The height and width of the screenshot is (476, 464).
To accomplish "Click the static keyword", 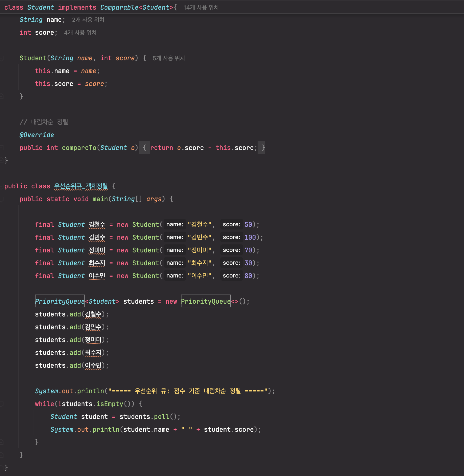I will coord(58,199).
